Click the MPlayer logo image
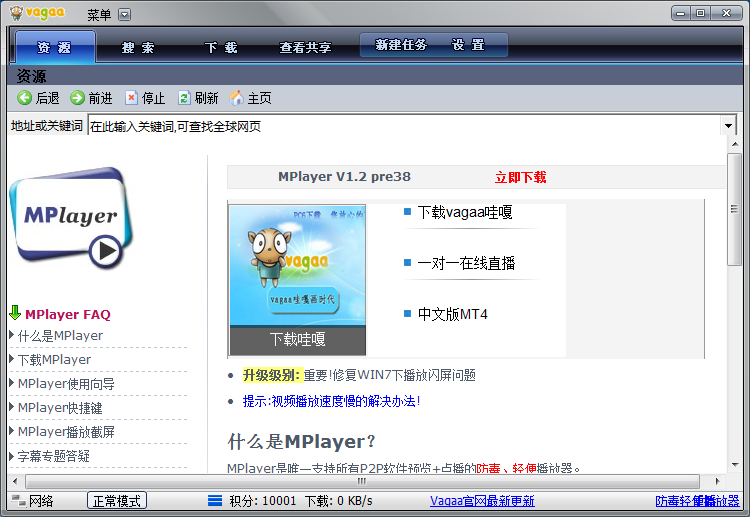The image size is (750, 517). [71, 218]
